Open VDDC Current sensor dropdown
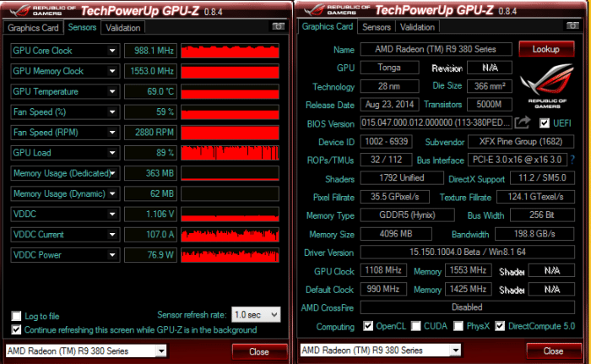Screen dimensions: 591x364 click(112, 234)
